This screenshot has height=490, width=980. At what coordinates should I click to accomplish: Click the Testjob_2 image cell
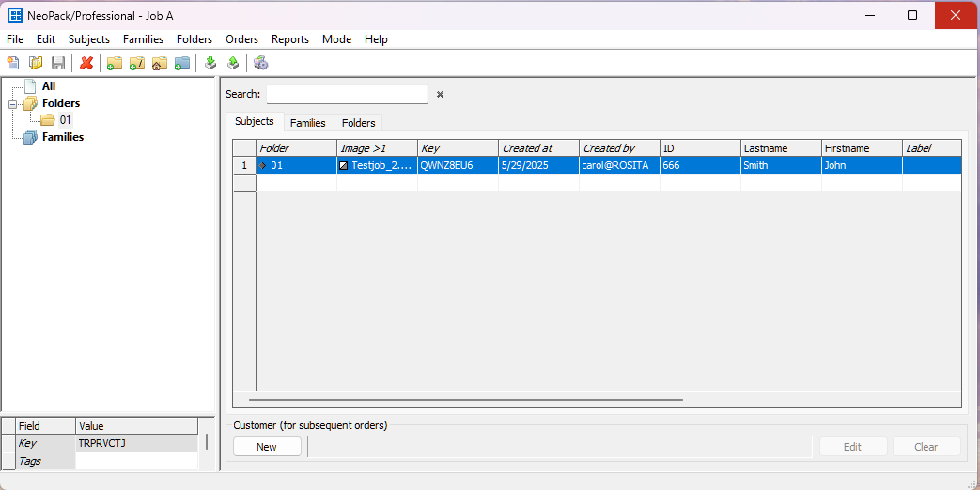pyautogui.click(x=378, y=165)
